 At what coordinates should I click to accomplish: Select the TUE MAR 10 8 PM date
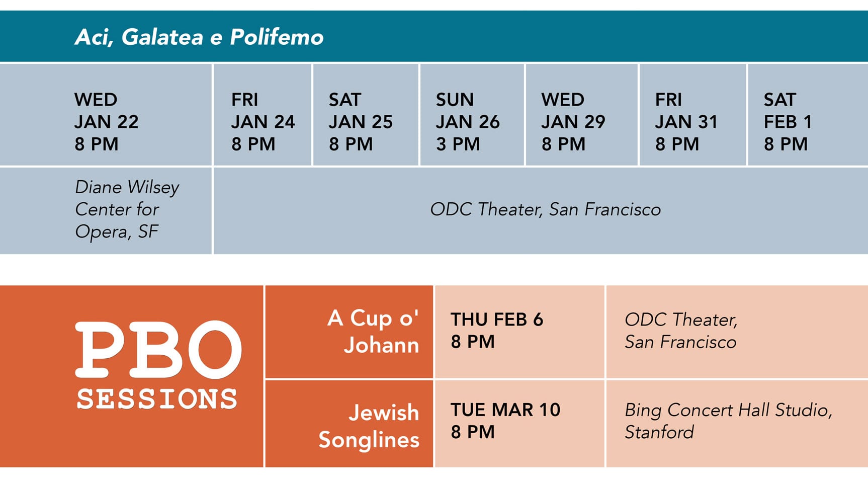tap(505, 421)
